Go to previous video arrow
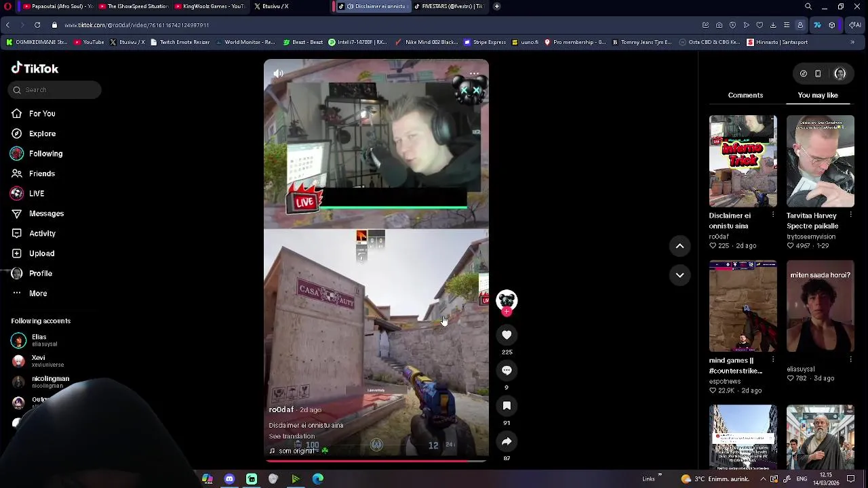 pyautogui.click(x=679, y=246)
